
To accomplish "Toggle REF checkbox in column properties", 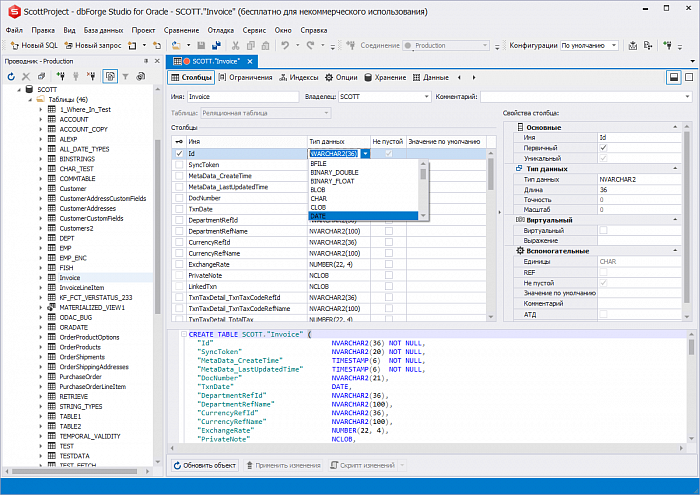I will coord(604,272).
